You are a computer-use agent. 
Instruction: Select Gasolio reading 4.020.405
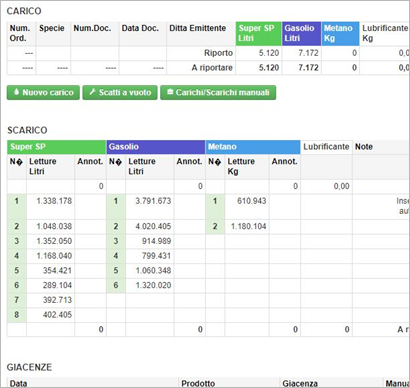[x=153, y=226]
